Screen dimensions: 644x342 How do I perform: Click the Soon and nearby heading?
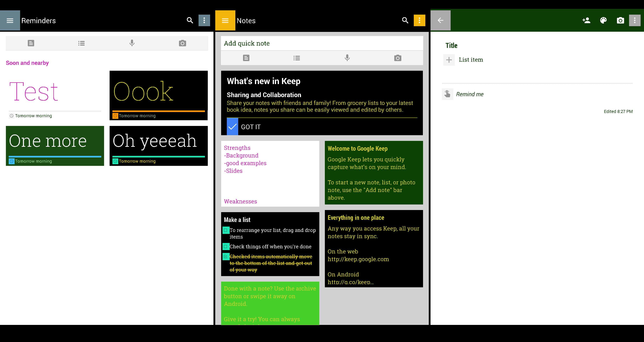point(27,63)
